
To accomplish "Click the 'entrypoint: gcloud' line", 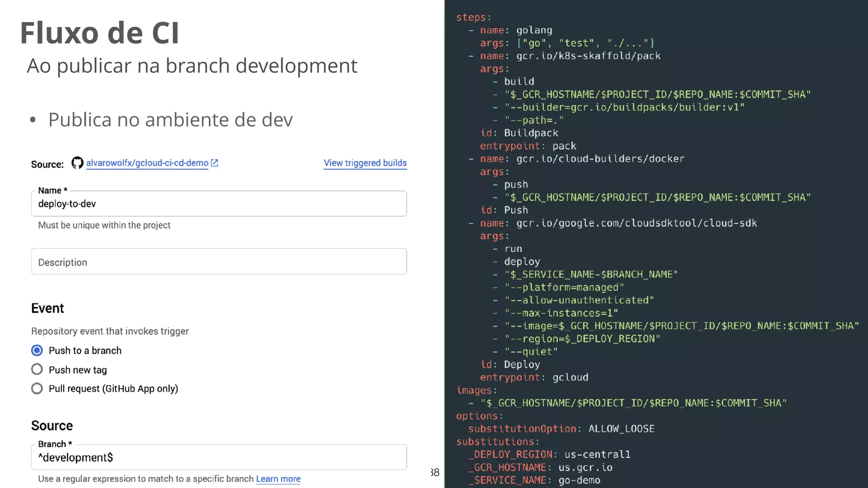I will point(534,377).
